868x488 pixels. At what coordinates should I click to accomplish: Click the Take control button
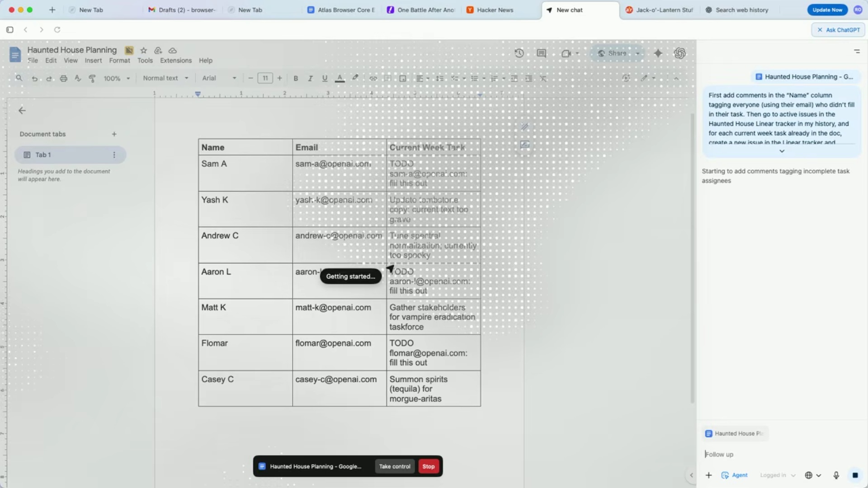(394, 466)
